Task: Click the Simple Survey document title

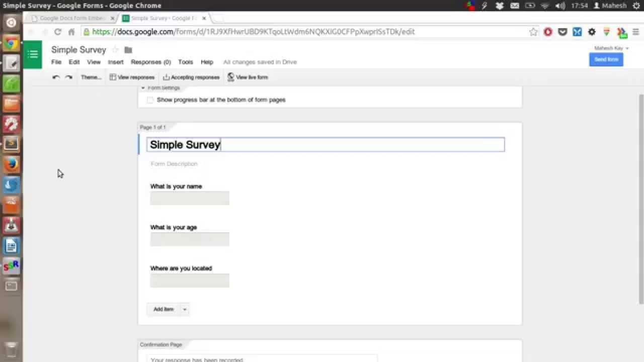Action: pos(78,50)
